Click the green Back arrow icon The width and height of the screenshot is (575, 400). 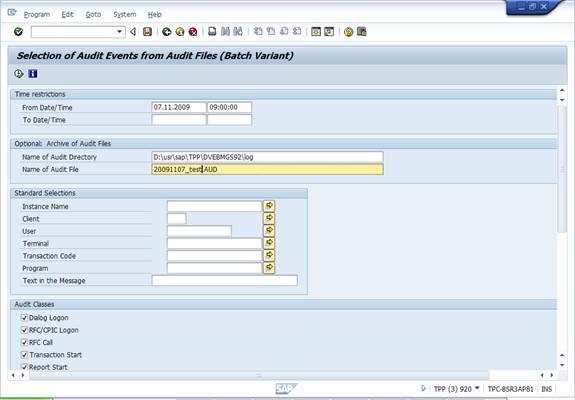pos(166,32)
